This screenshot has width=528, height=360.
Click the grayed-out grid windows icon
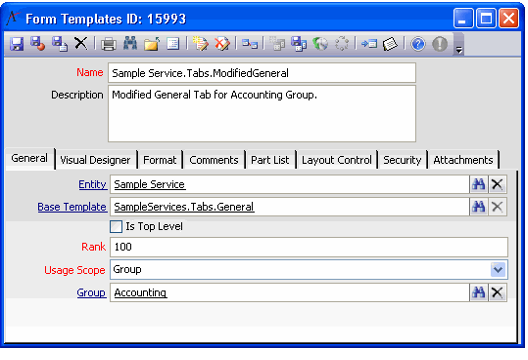[x=277, y=44]
